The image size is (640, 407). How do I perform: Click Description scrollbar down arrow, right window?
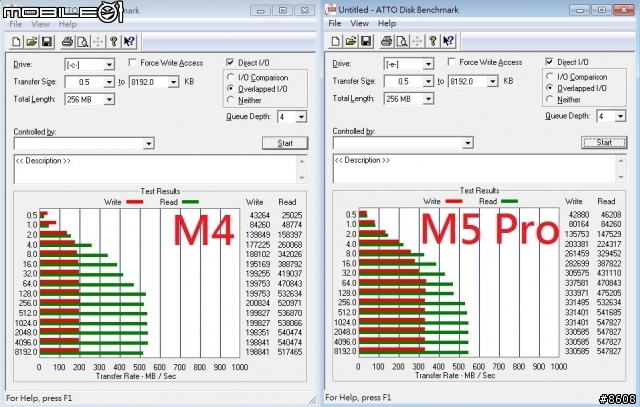point(621,177)
